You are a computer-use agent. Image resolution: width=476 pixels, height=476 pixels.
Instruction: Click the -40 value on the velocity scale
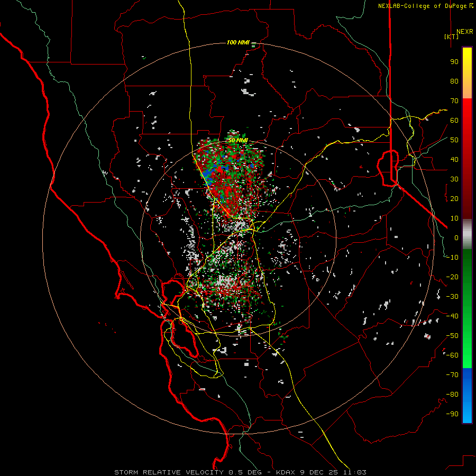452,316
